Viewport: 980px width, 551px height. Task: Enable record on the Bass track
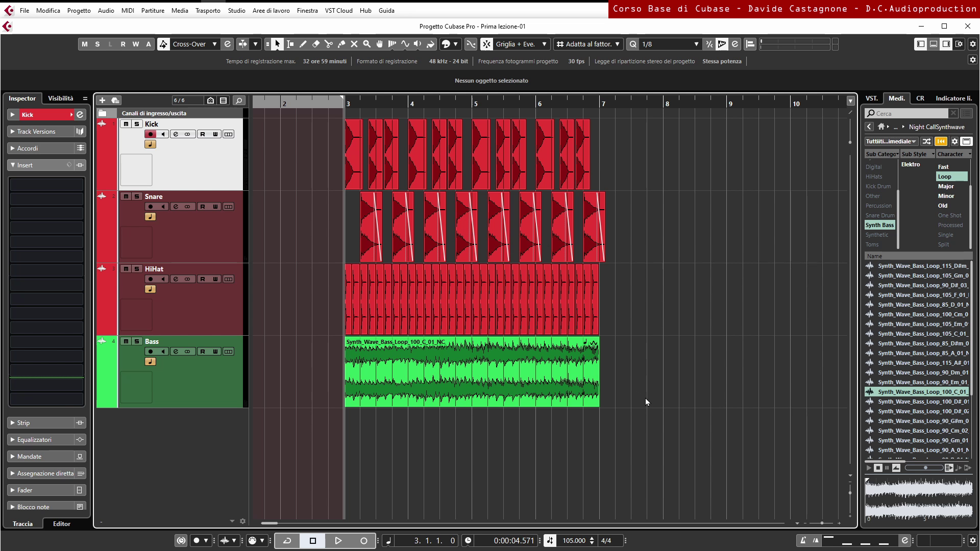click(x=150, y=352)
